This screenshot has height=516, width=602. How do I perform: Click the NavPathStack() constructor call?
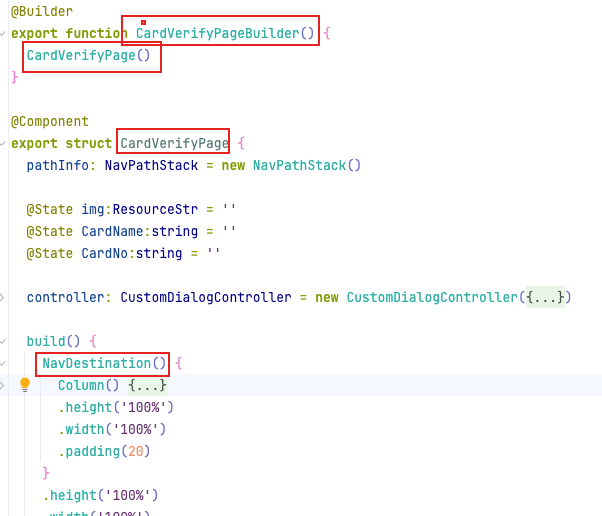pyautogui.click(x=307, y=165)
